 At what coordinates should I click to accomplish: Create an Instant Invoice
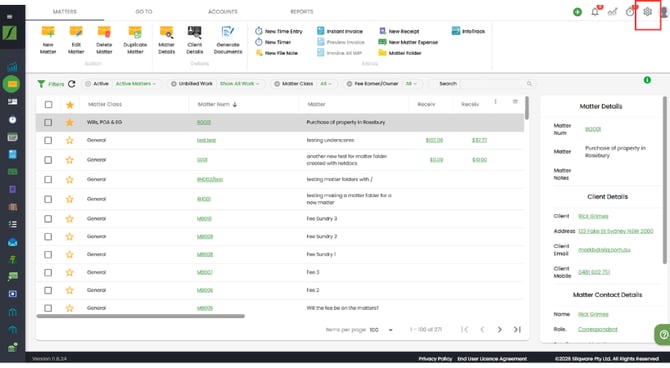tap(340, 31)
